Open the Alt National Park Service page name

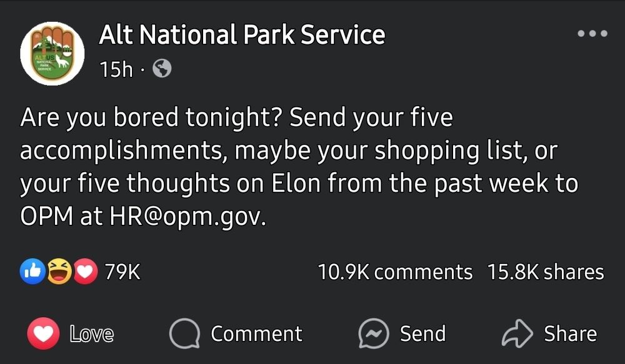(x=242, y=34)
